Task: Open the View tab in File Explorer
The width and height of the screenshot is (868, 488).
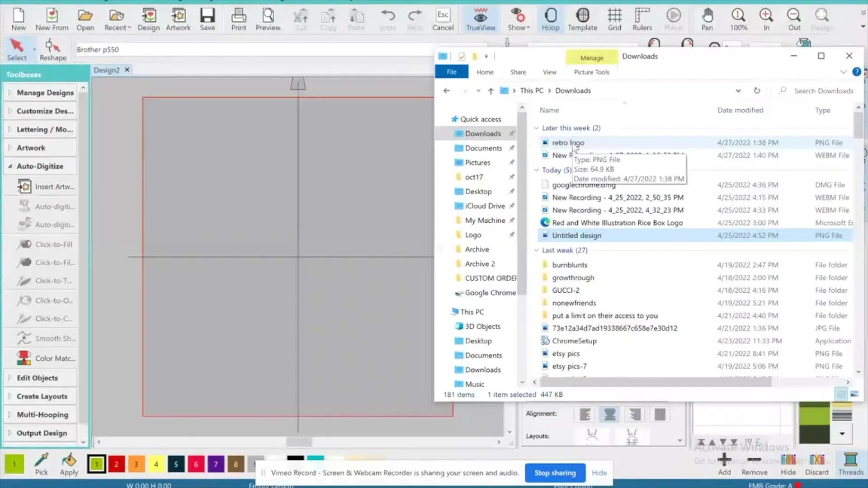Action: (549, 72)
